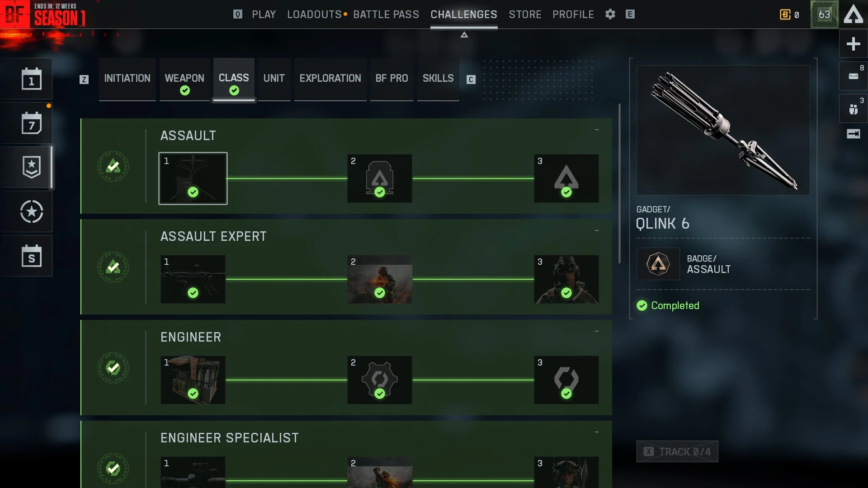Open the Battle Pass menu
Viewport: 868px width, 488px height.
[x=386, y=14]
